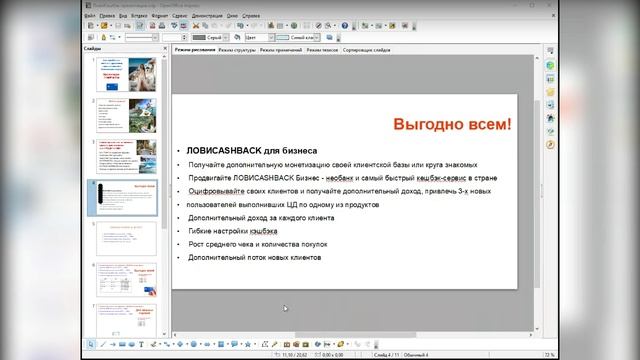Screen dimensions: 640x360
Task: Select slide 1 thumbnail
Action: (x=126, y=74)
